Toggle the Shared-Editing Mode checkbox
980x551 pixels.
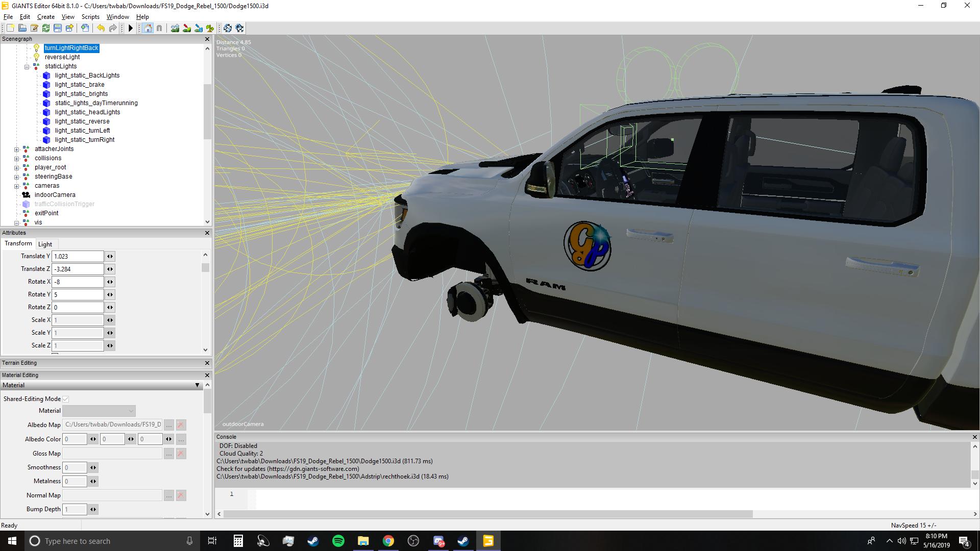click(66, 399)
